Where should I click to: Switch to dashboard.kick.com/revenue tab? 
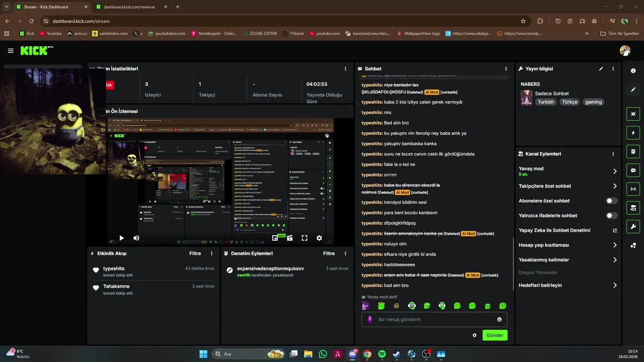132,7
